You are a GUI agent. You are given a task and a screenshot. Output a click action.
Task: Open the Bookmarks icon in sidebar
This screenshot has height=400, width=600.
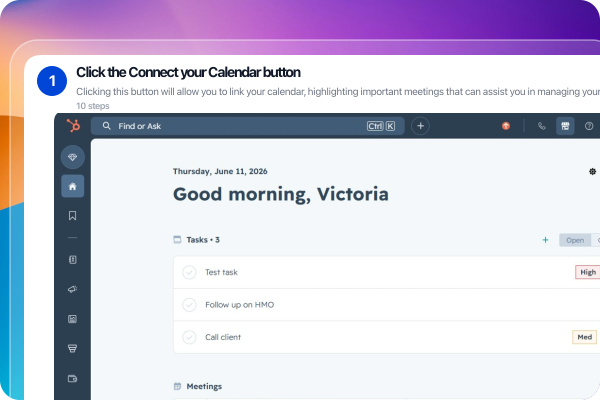(72, 216)
